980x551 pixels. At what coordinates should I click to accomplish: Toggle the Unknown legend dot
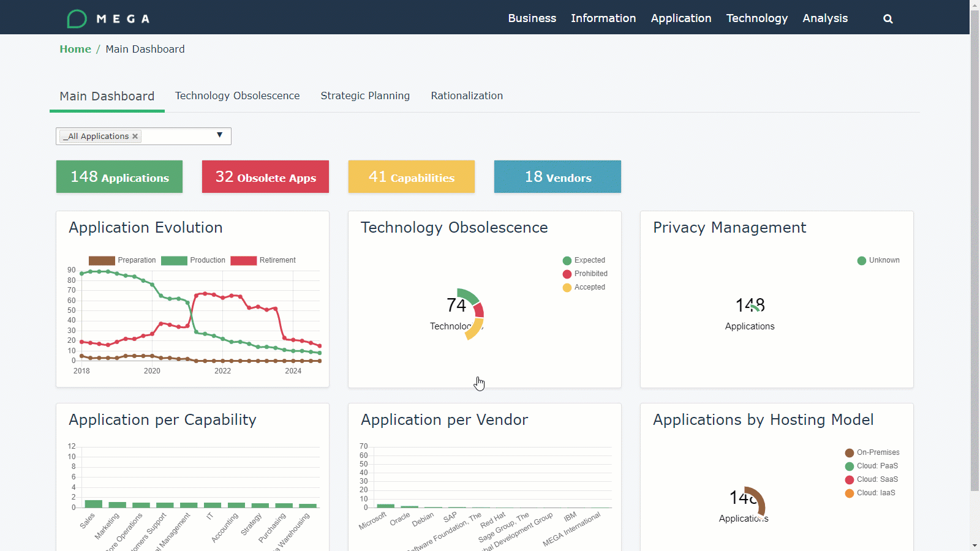[x=862, y=261]
